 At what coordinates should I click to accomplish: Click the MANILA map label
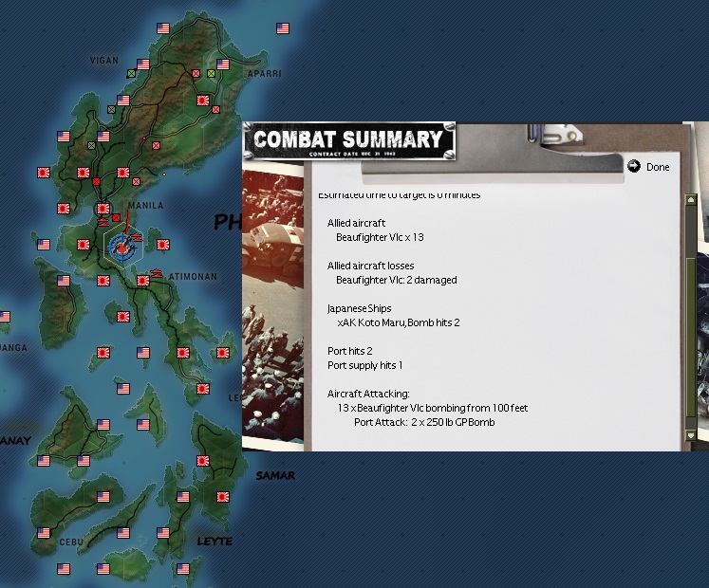tap(145, 205)
